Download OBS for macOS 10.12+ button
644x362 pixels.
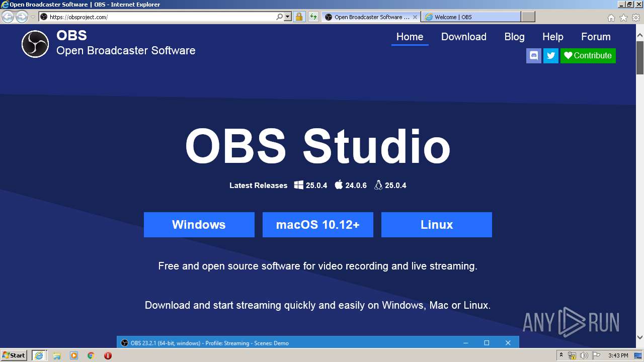tap(317, 225)
